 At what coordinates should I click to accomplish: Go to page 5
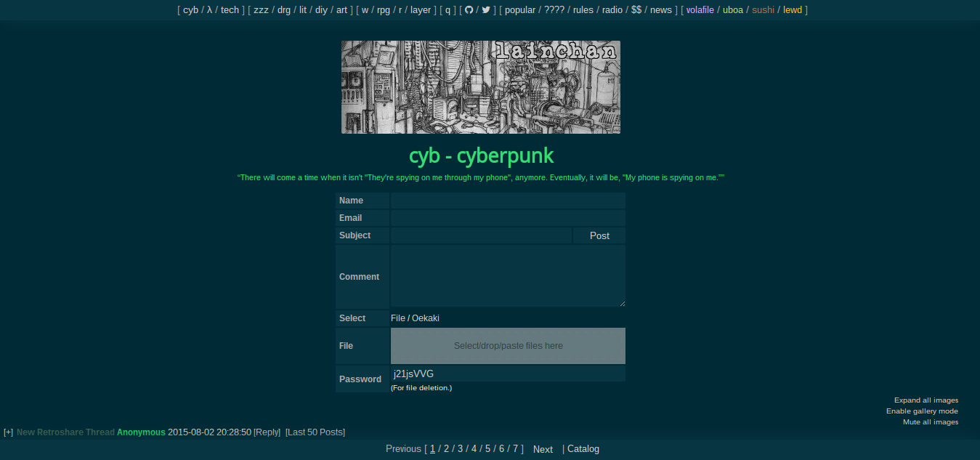(x=488, y=449)
